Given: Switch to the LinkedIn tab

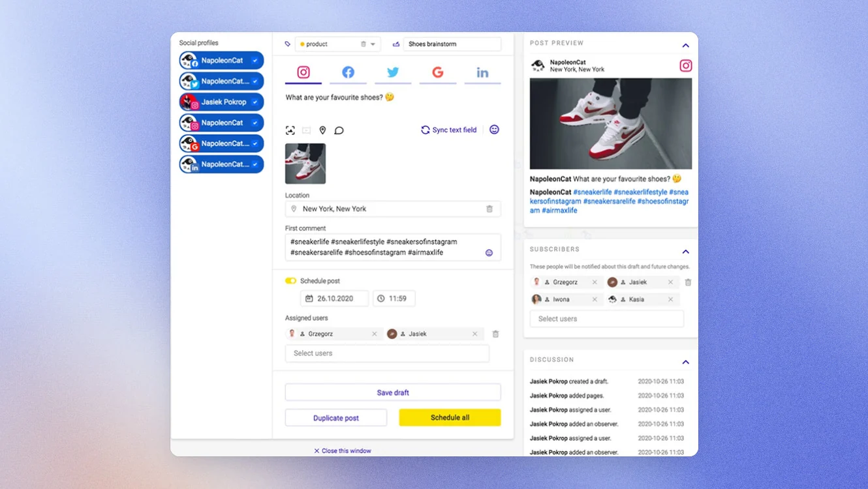Looking at the screenshot, I should (482, 72).
